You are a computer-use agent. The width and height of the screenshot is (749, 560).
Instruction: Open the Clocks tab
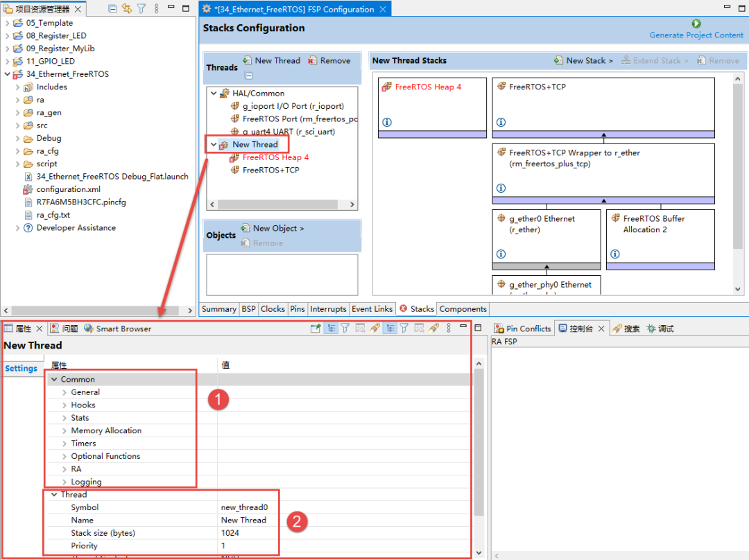coord(273,309)
